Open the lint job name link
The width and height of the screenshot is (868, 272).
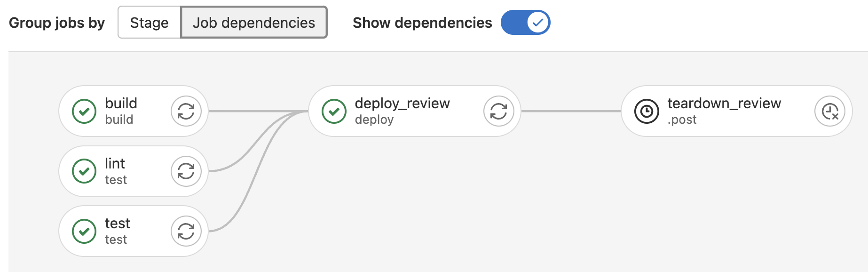(x=115, y=164)
